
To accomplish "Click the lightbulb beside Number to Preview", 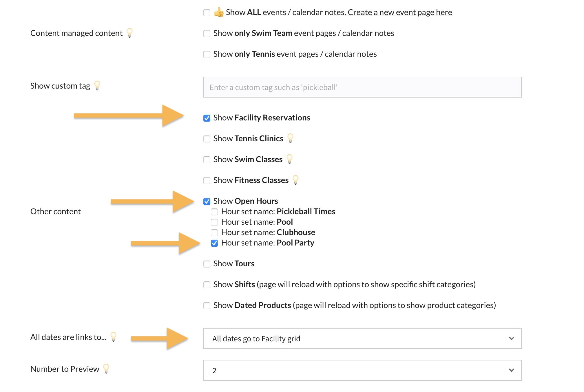I will pyautogui.click(x=106, y=369).
